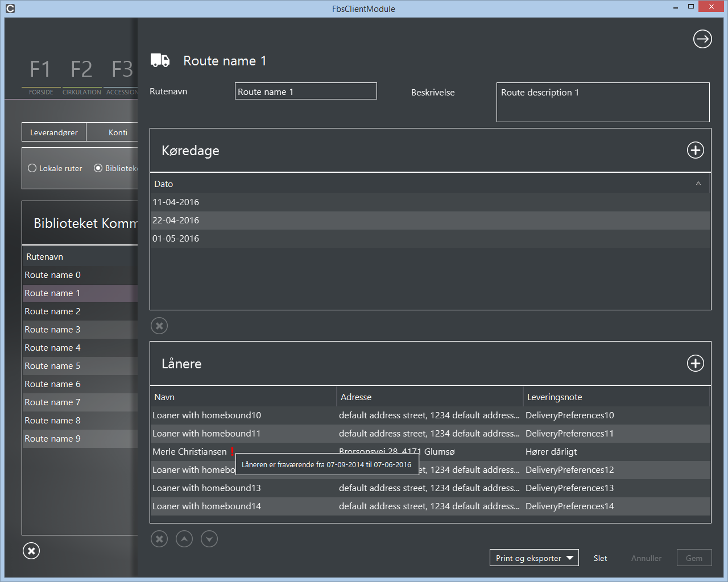The width and height of the screenshot is (728, 582).
Task: Click the delivery truck route icon
Action: point(160,60)
